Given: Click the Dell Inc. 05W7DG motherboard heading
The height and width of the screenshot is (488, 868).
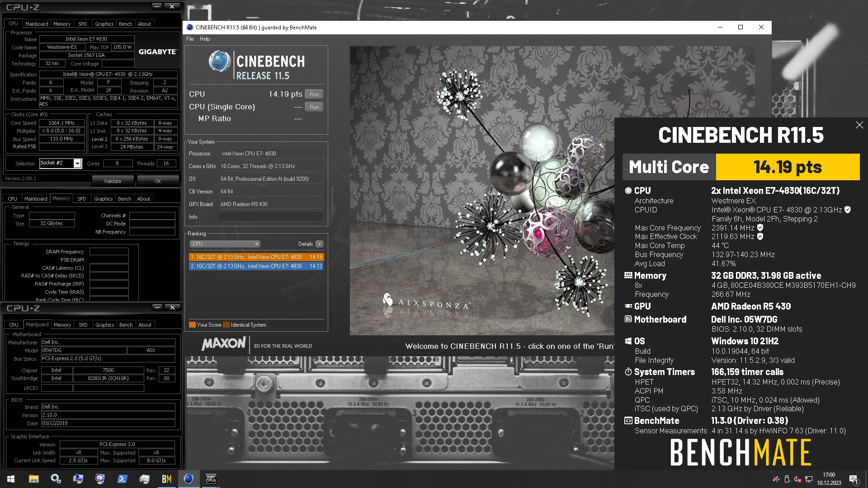Looking at the screenshot, I should pos(744,319).
